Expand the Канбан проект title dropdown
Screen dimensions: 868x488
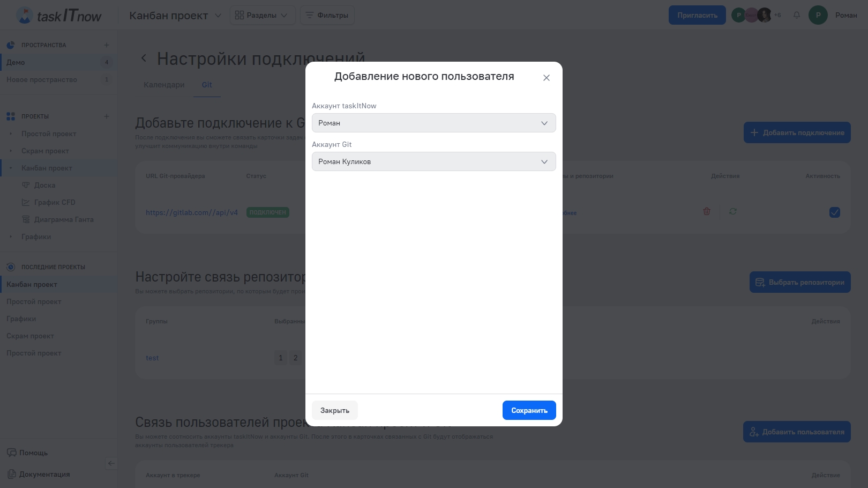click(218, 16)
